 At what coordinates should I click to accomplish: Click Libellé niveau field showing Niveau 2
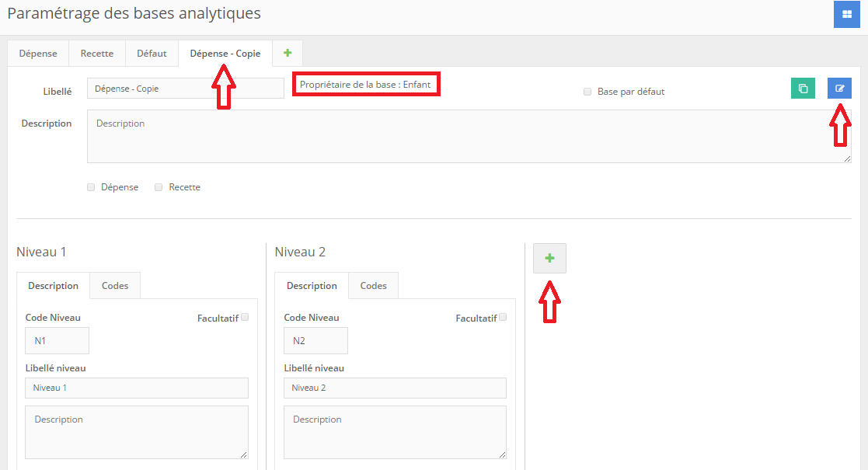click(x=395, y=388)
